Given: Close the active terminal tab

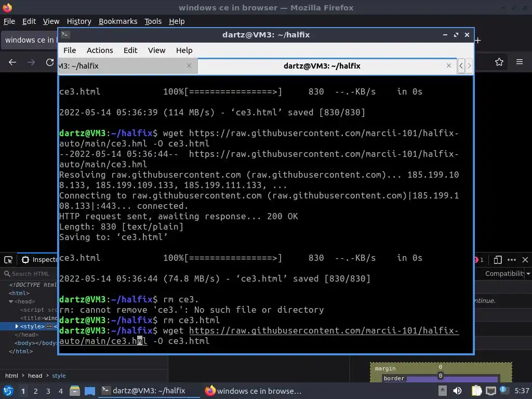Looking at the screenshot, I should pyautogui.click(x=449, y=65).
